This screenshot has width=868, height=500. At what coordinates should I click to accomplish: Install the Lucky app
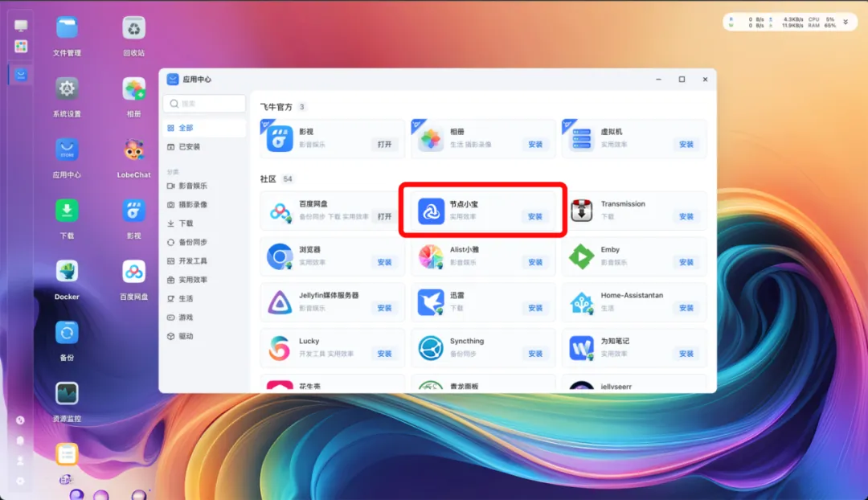pos(385,354)
